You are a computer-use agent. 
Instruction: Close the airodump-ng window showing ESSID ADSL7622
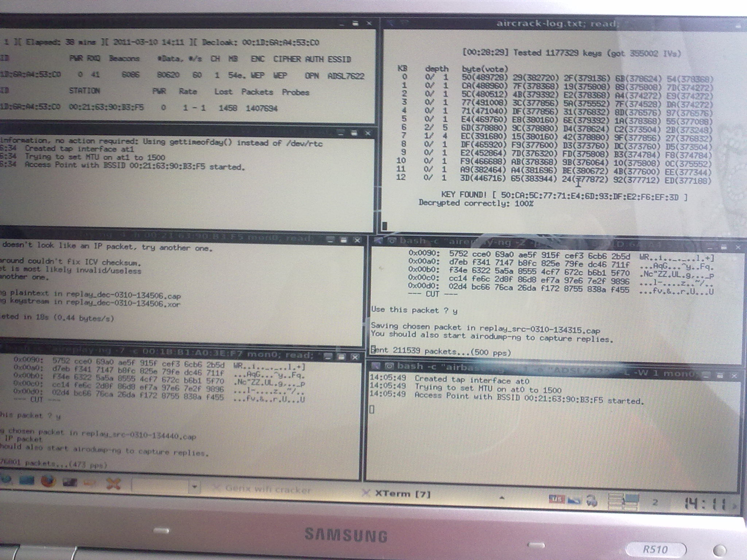point(369,23)
